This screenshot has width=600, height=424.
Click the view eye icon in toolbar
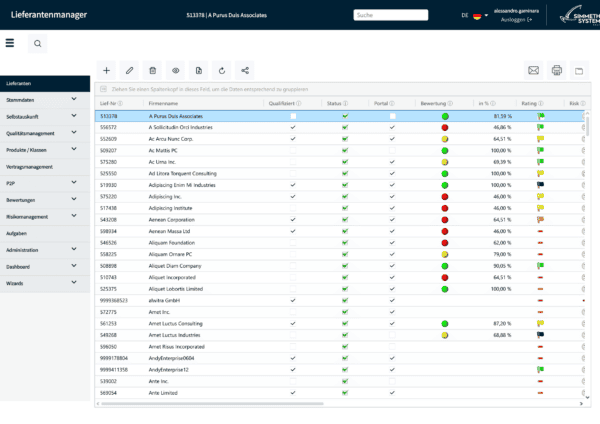click(x=175, y=71)
